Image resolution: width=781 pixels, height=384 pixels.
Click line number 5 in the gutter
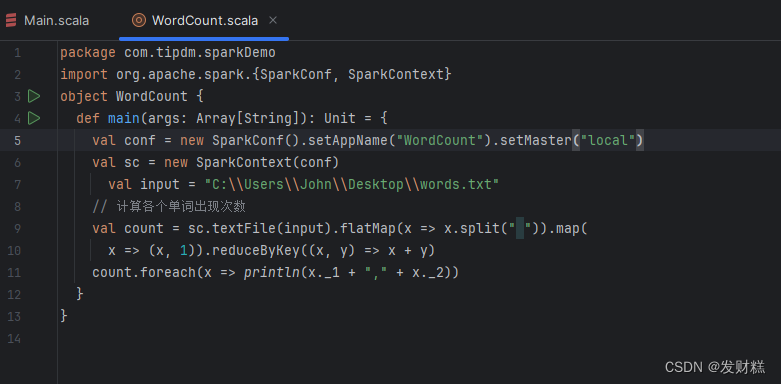[x=17, y=140]
